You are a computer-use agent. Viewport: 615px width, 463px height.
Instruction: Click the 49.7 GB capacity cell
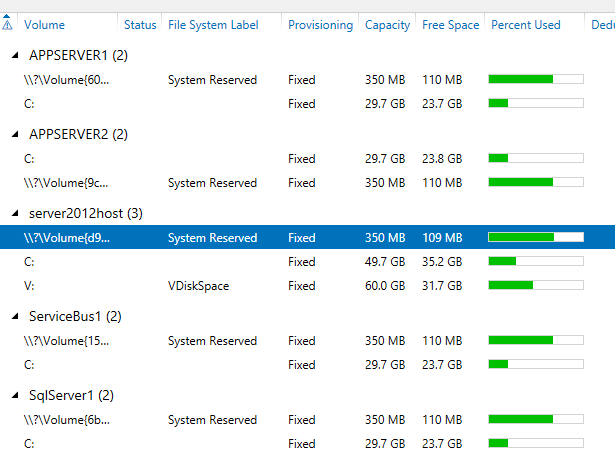pos(385,261)
